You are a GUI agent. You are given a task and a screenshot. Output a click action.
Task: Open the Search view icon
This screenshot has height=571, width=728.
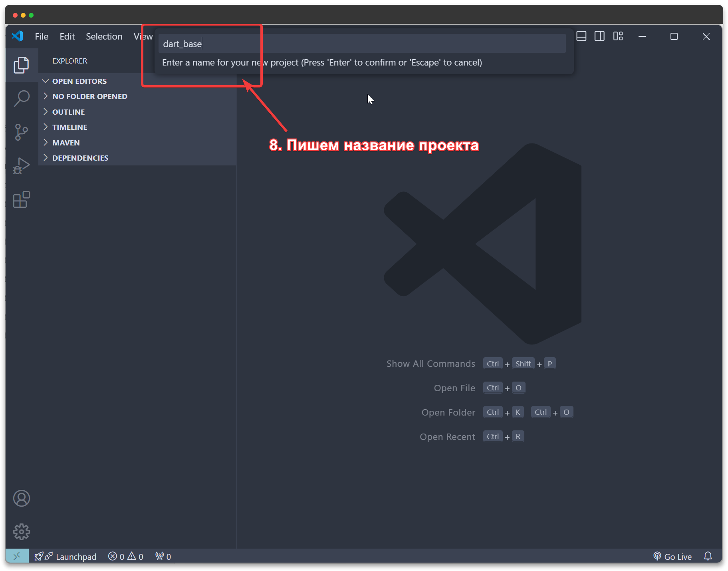click(21, 98)
